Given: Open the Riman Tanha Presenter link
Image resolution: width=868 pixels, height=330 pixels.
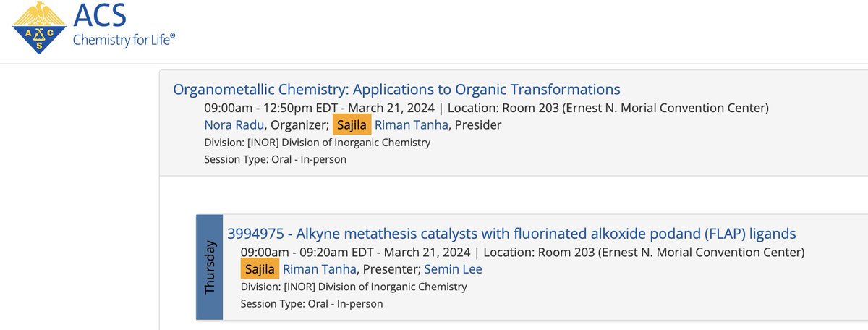Looking at the screenshot, I should [x=320, y=269].
